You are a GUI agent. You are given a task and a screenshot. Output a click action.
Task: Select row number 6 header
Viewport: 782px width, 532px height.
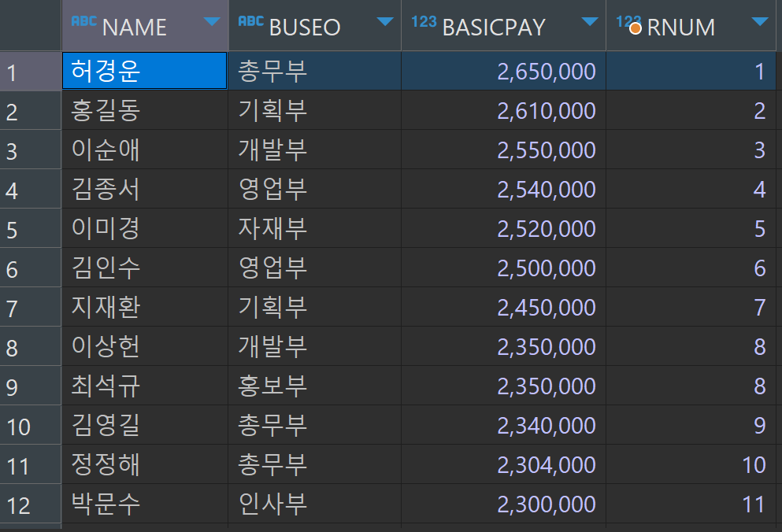[31, 268]
